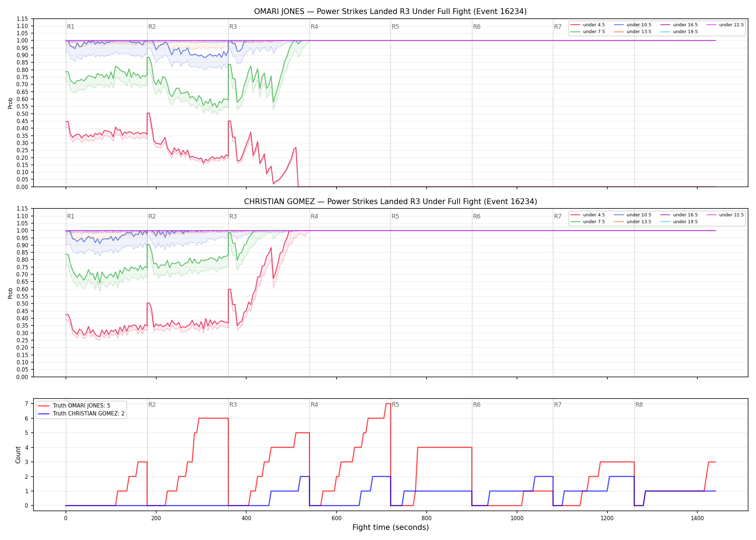
Task: Select 'under 16.5' legend entry in CHRISTIAN GOMEZ chart
Action: [679, 215]
